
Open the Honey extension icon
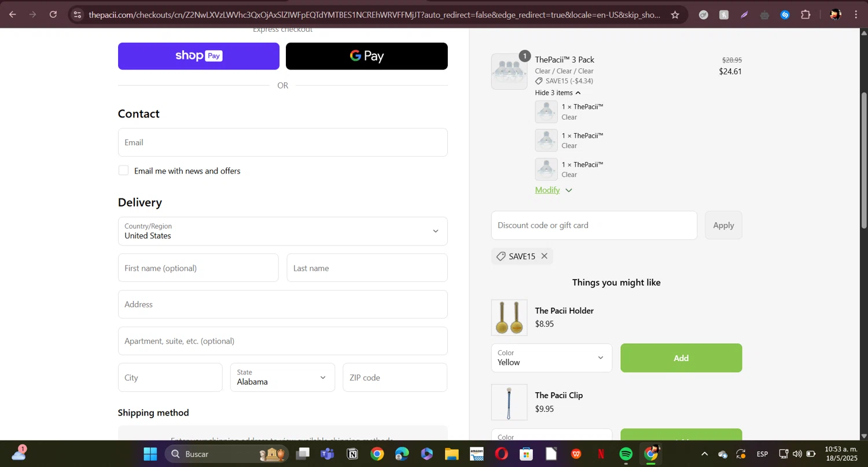[724, 15]
